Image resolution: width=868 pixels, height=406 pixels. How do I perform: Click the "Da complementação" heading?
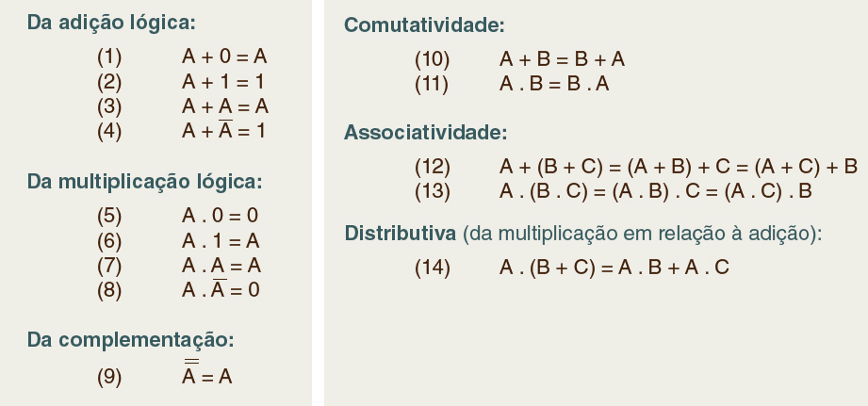(x=130, y=339)
